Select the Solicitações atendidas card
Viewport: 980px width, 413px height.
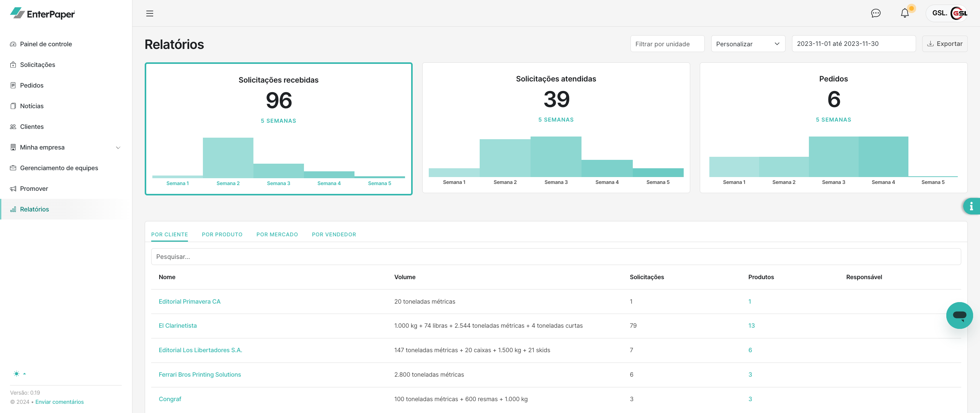pos(556,128)
